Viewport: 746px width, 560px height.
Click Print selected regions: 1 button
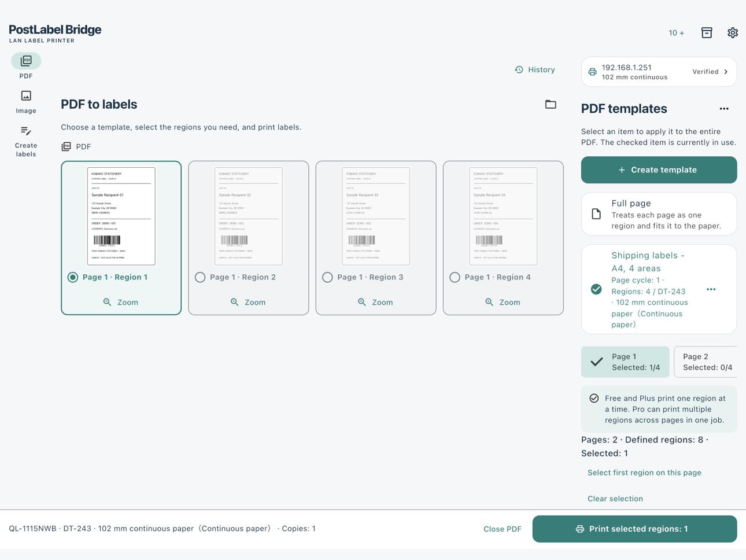click(634, 529)
